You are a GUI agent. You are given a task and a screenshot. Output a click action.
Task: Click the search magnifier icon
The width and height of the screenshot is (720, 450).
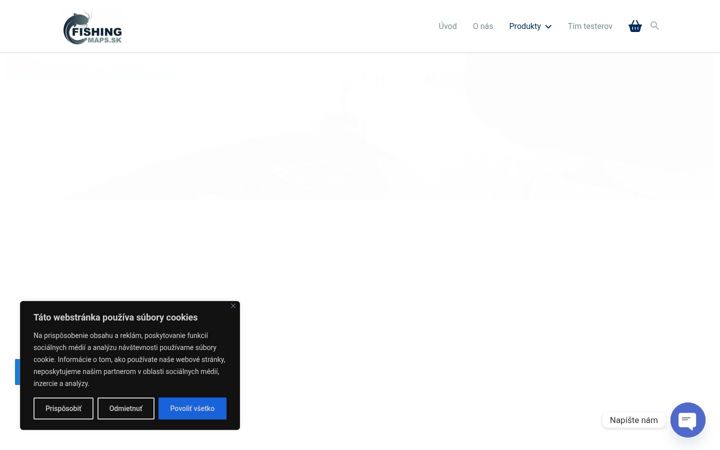[654, 26]
